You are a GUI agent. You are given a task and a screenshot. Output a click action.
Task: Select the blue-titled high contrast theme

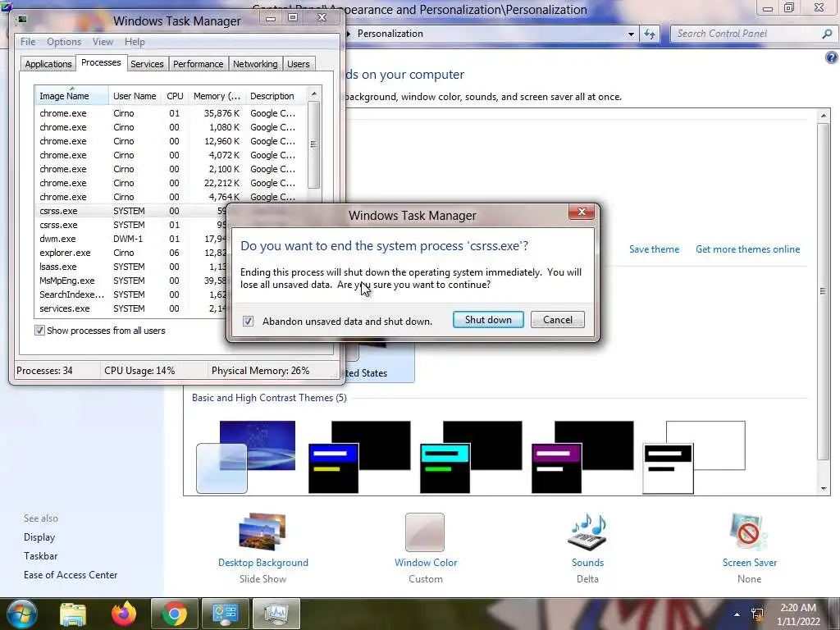coord(359,457)
